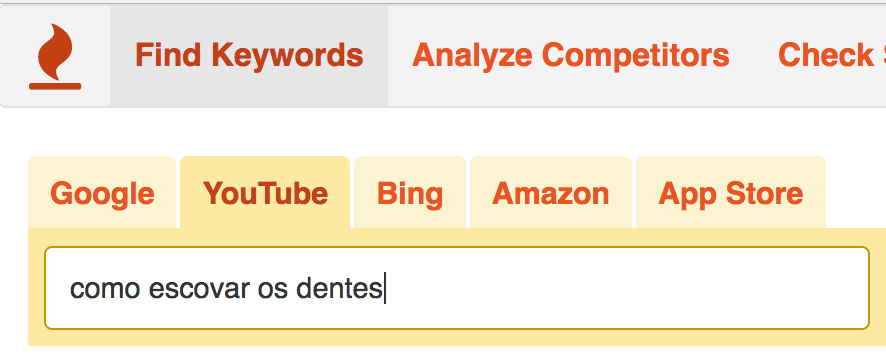886x364 pixels.
Task: Switch to the Bing tab
Action: [x=410, y=193]
